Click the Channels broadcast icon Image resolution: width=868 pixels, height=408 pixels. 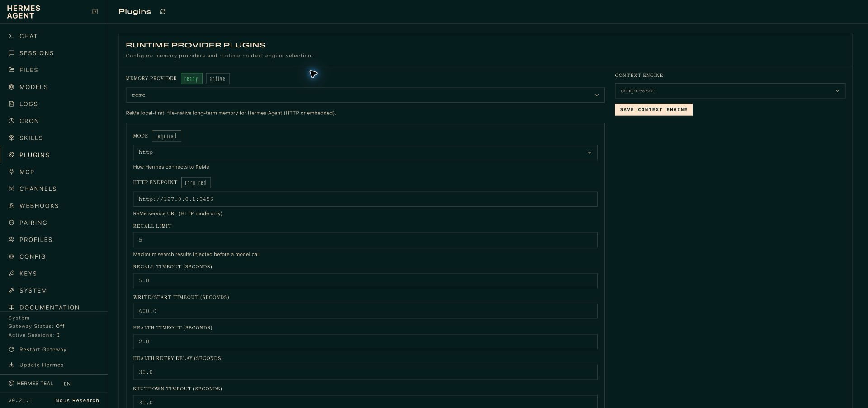click(12, 189)
